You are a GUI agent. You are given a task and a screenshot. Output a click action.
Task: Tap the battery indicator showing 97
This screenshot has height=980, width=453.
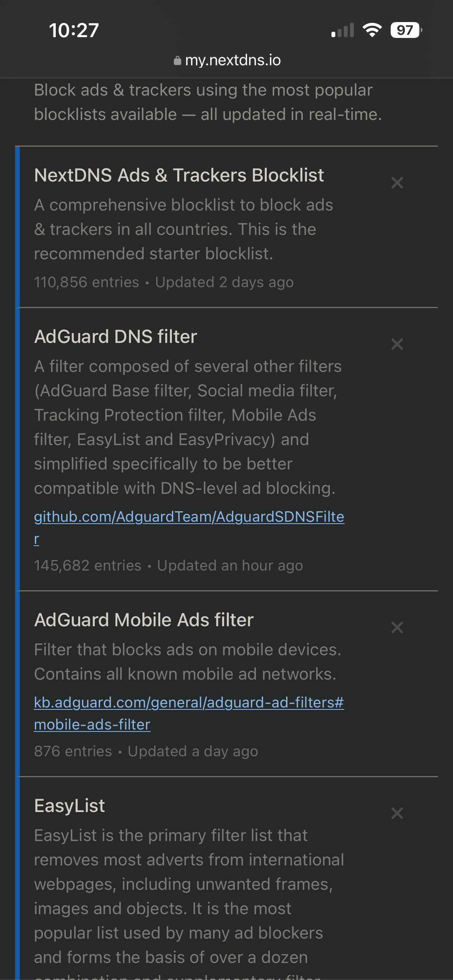tap(405, 30)
